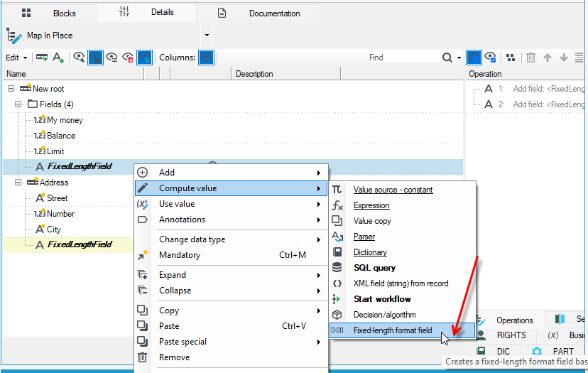Toggle the eye with ghost visibility button
Viewport: 588px width, 373px height.
[95, 58]
